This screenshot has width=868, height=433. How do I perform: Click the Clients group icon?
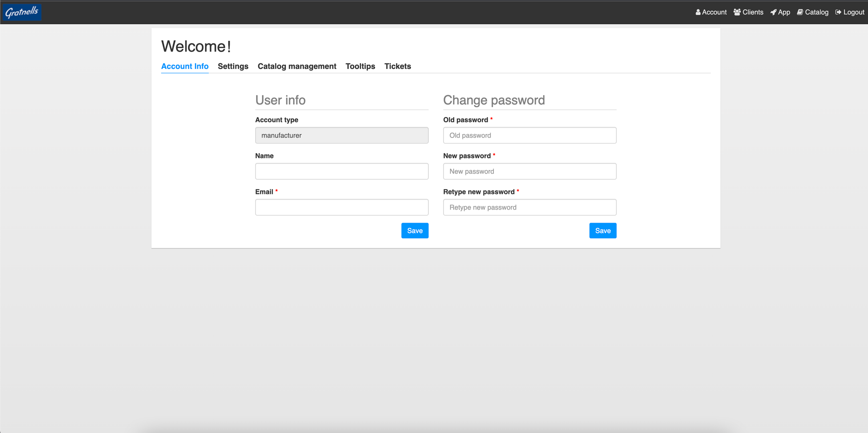click(737, 12)
